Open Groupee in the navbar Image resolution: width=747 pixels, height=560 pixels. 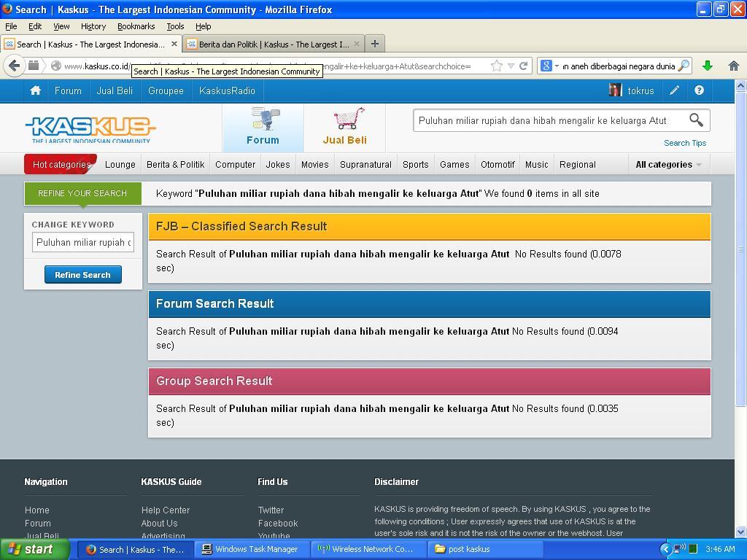pos(166,90)
